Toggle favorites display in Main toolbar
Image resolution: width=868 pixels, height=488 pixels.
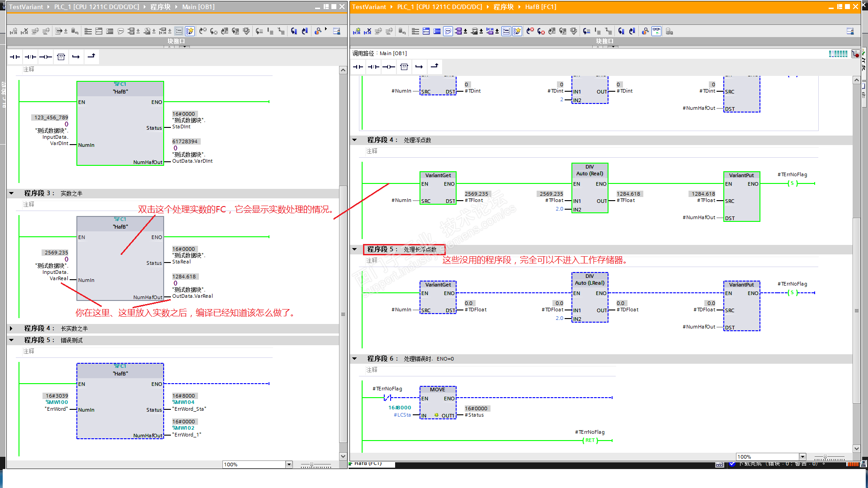[190, 31]
